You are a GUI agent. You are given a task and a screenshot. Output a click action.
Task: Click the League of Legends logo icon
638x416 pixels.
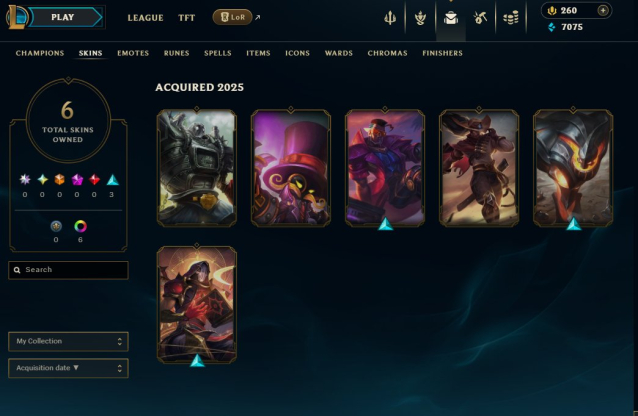click(x=17, y=17)
